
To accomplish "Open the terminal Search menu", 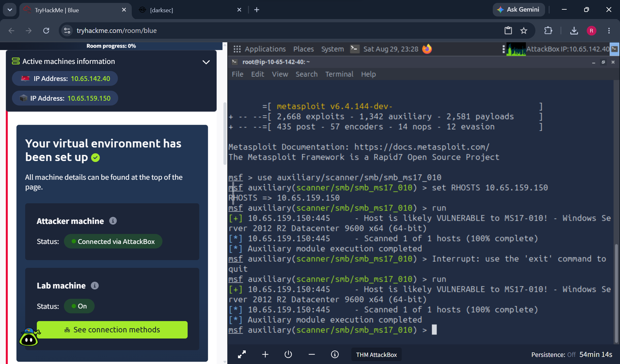I will pyautogui.click(x=307, y=74).
